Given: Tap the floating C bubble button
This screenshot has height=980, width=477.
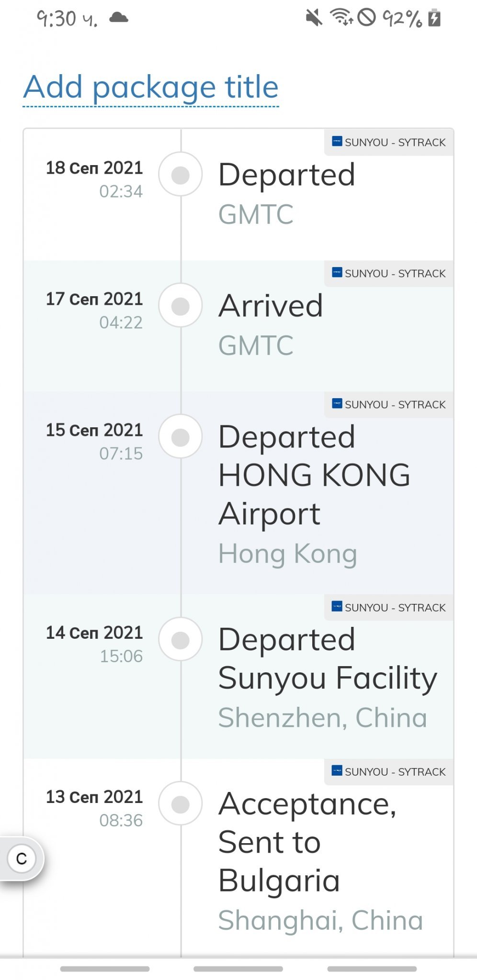Looking at the screenshot, I should pos(22,858).
